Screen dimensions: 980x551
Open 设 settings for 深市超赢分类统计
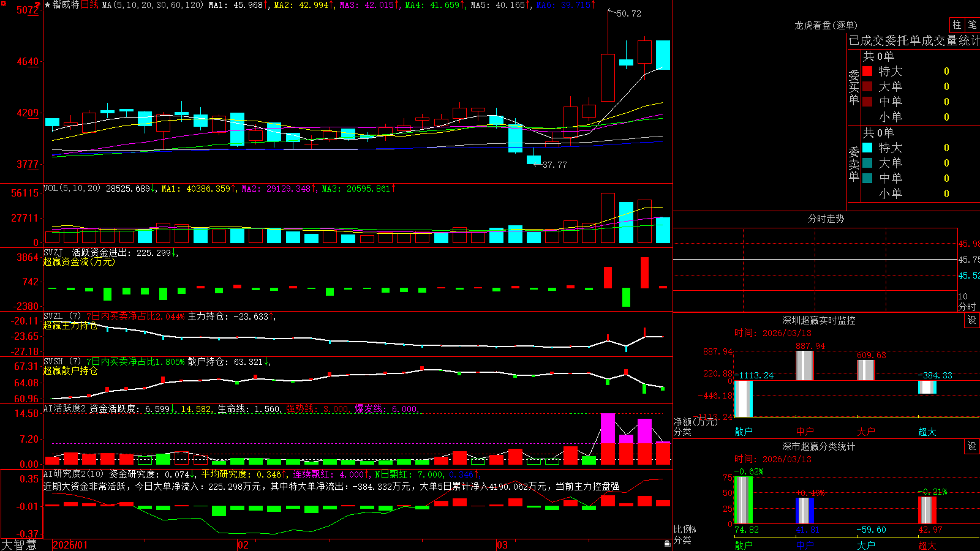click(x=972, y=446)
